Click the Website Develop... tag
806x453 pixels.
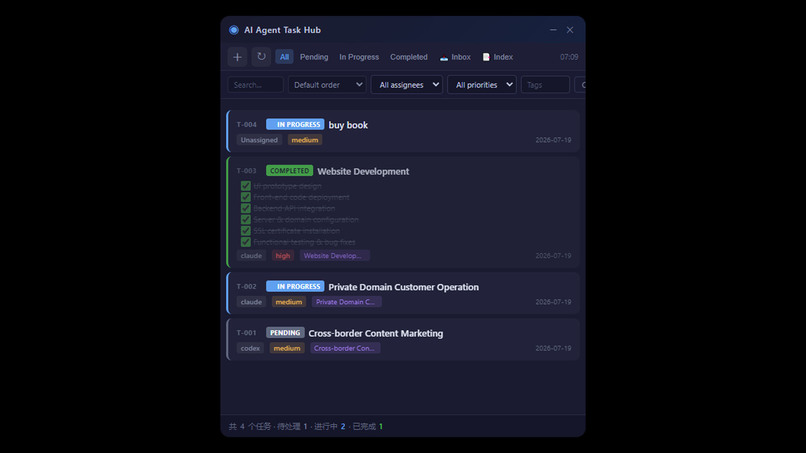coord(333,256)
